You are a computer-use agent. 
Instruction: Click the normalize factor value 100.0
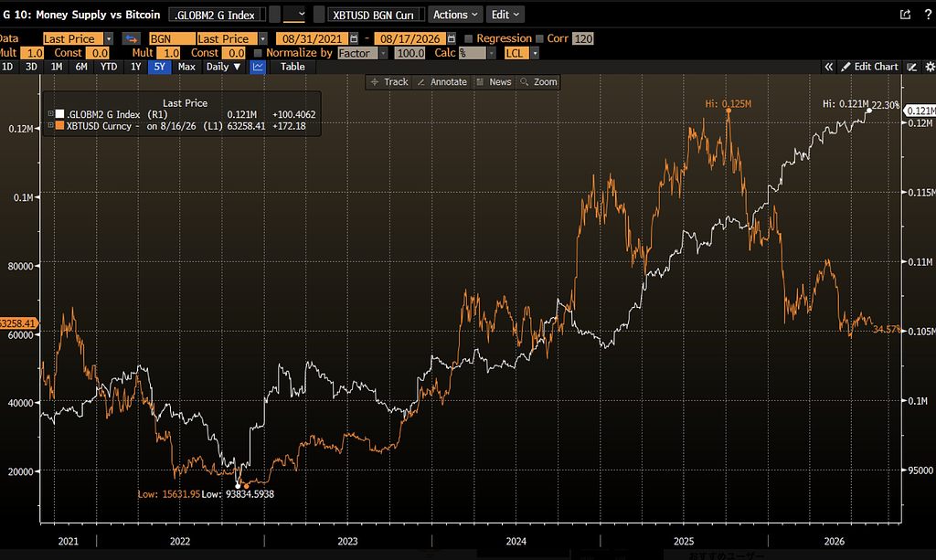click(x=410, y=53)
